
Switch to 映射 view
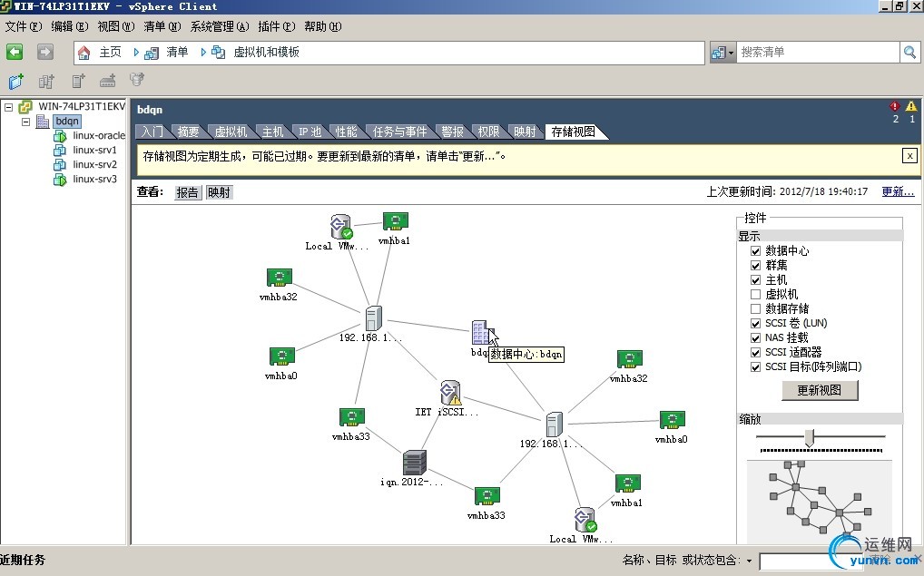pos(220,192)
